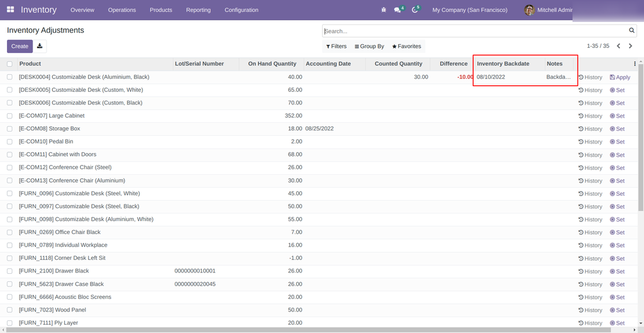Viewport: 644px width, 333px height.
Task: Apply count for Customizable Desk (Aluminium, Black)
Action: tap(619, 77)
